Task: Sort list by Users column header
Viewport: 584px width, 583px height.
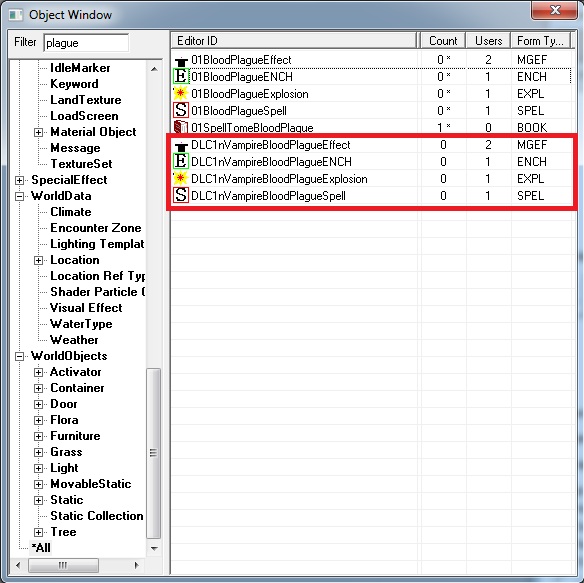Action: click(488, 40)
